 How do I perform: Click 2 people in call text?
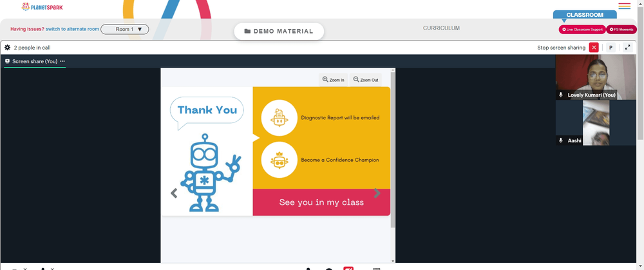[32, 48]
